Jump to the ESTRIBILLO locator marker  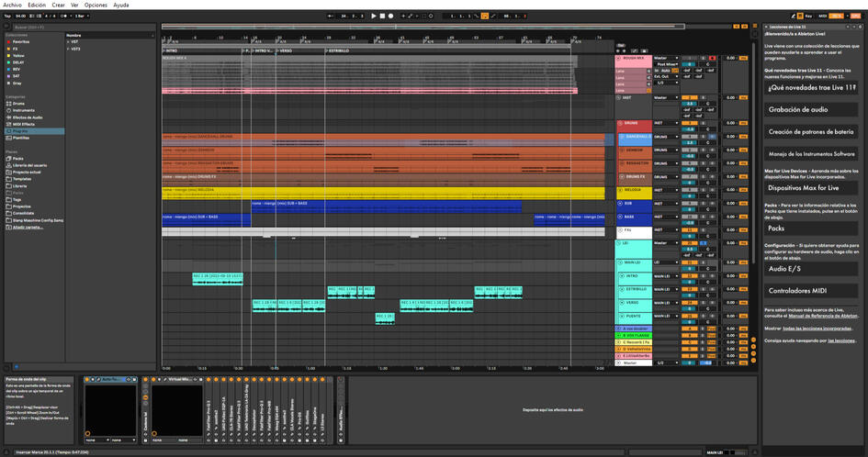coord(337,50)
